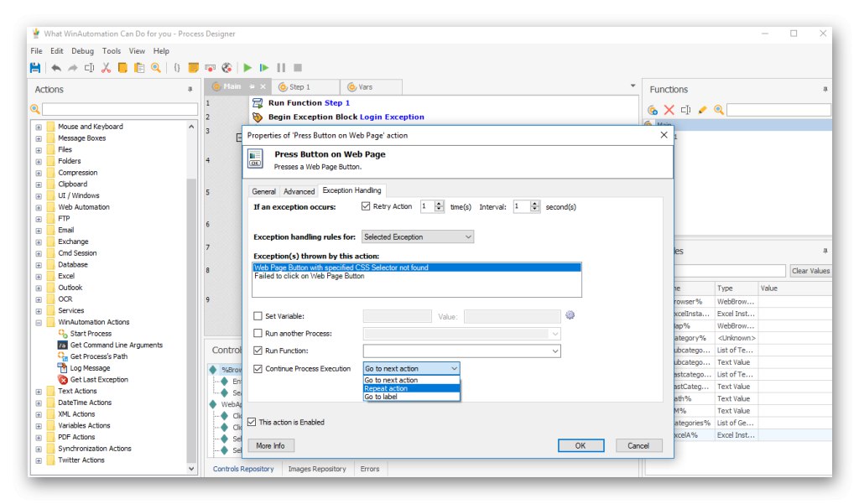Uncheck the Run Function checkbox

[x=258, y=351]
